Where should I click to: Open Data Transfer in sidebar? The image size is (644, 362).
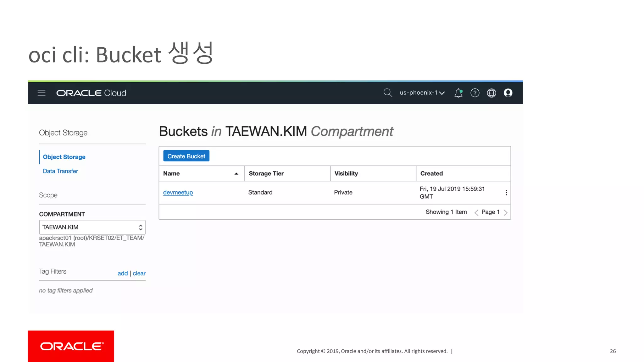[x=60, y=171]
